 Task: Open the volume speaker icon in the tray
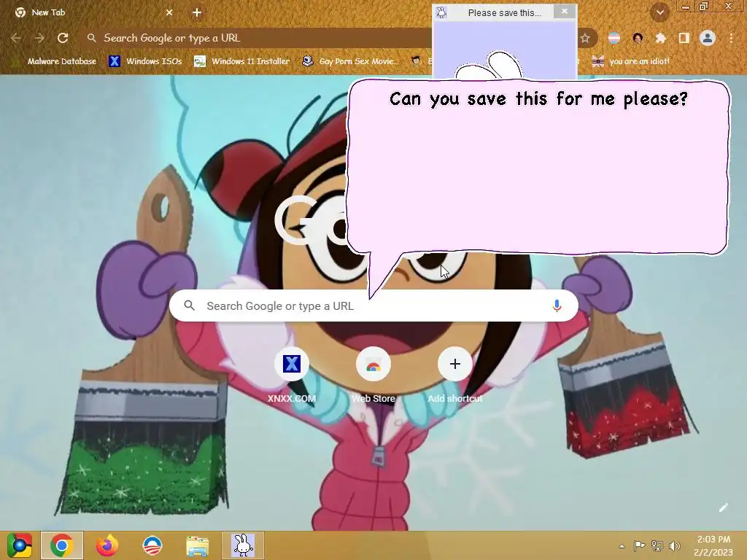(x=674, y=545)
